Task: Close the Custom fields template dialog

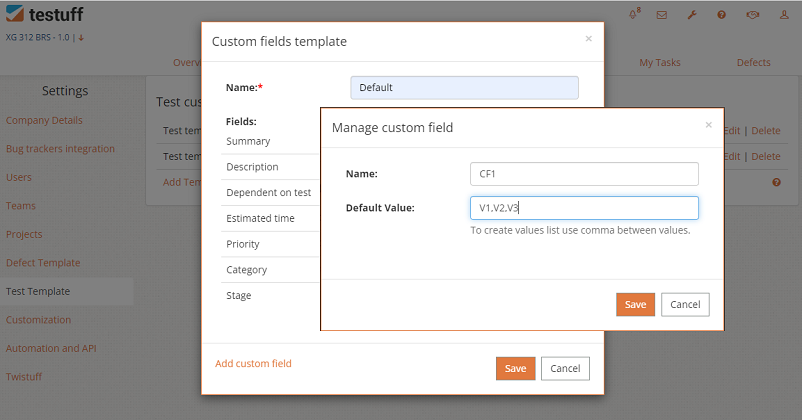Action: point(589,39)
